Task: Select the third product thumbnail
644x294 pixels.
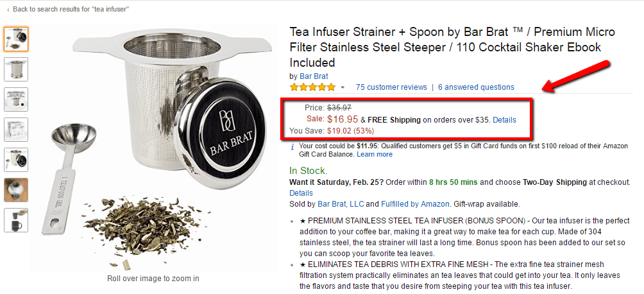Action: (16, 99)
